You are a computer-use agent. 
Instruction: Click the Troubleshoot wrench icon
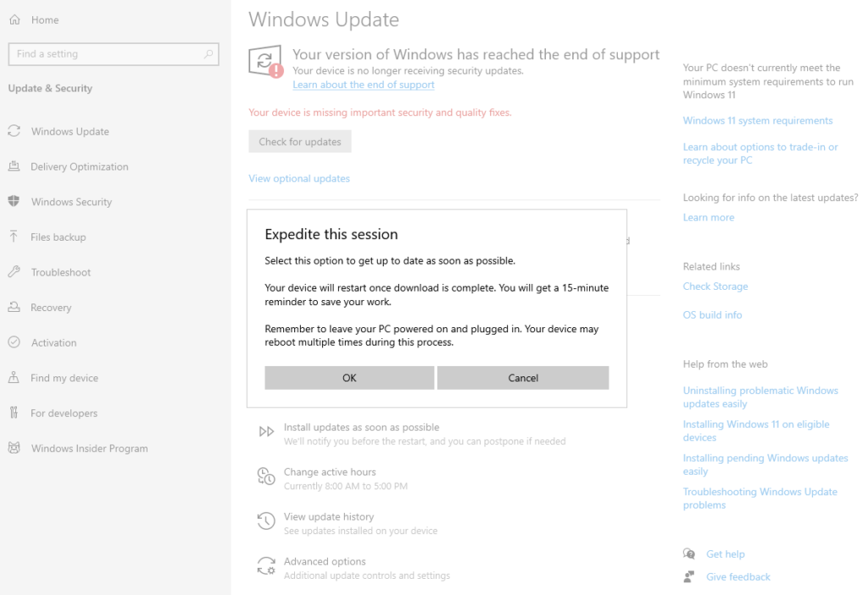click(x=14, y=272)
